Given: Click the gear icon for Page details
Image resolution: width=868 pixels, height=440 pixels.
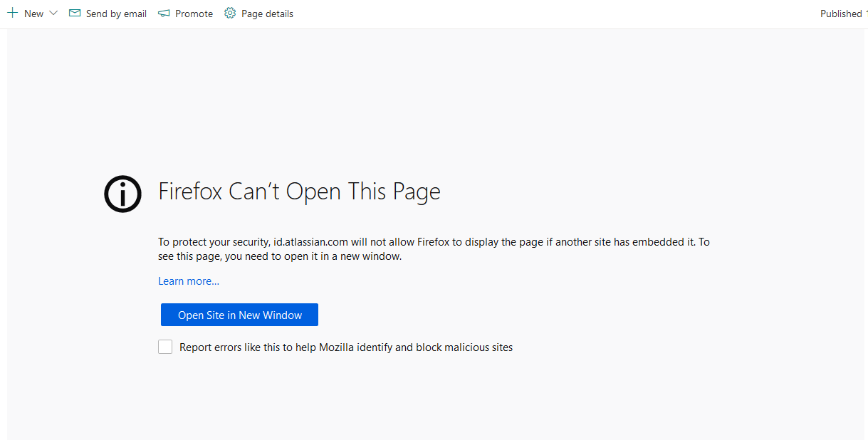Looking at the screenshot, I should coord(230,13).
